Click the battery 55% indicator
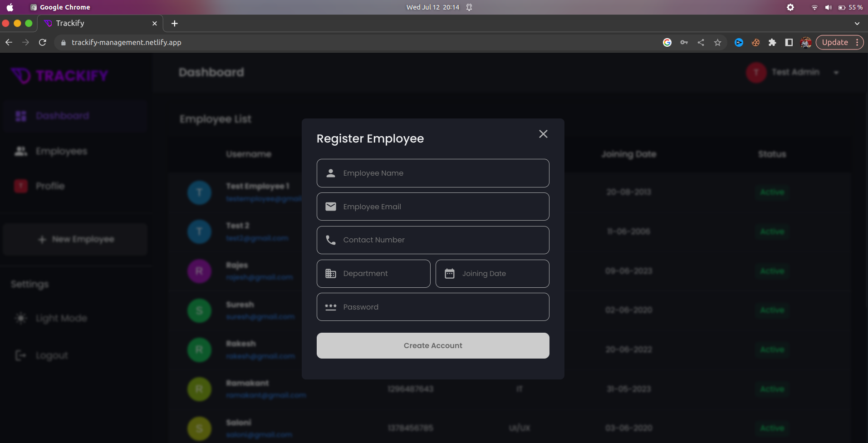 850,7
